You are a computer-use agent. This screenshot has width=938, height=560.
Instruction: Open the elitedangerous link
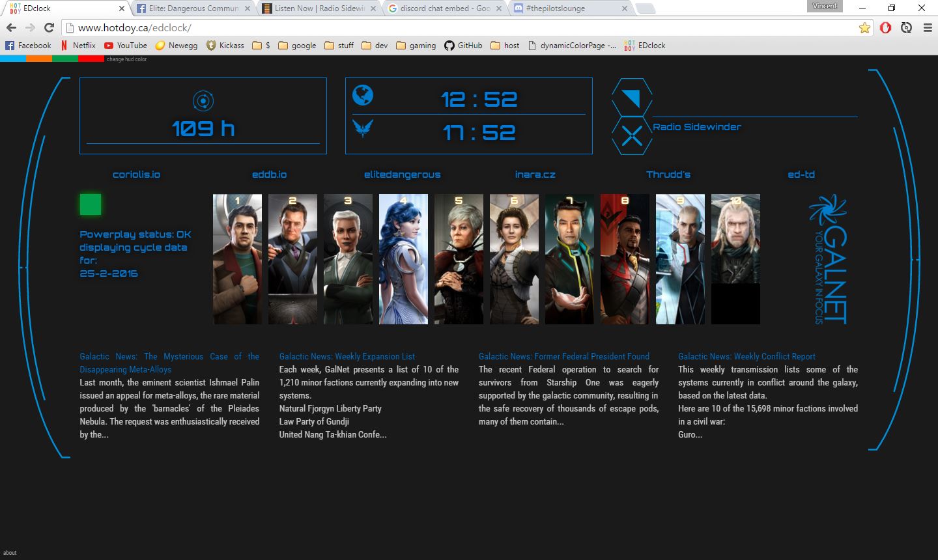tap(403, 175)
